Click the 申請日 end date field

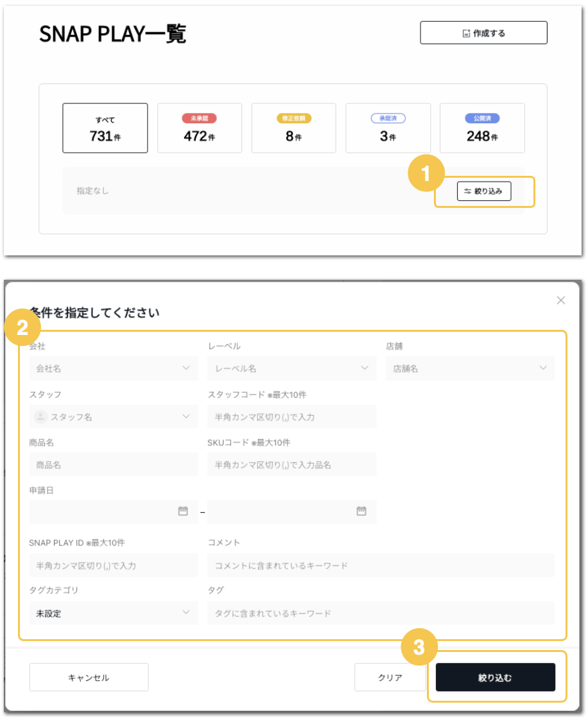(291, 511)
